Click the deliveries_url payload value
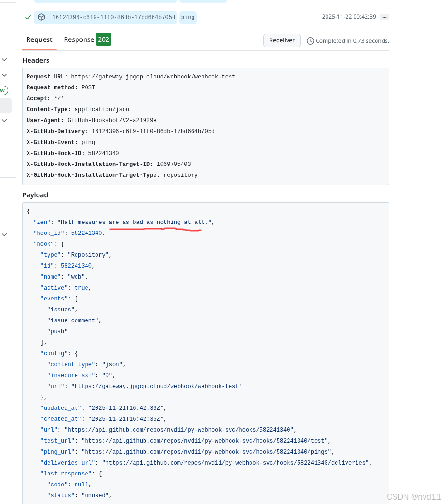443x504 pixels. [x=235, y=463]
